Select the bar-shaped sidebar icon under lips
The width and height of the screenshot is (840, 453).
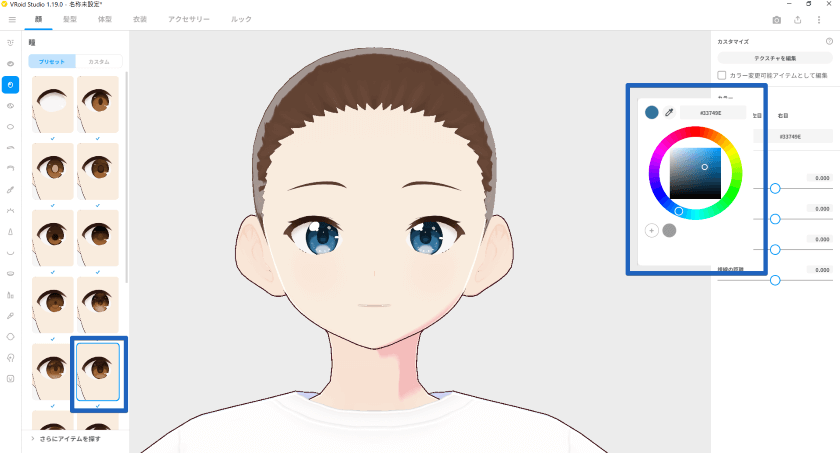click(x=10, y=295)
